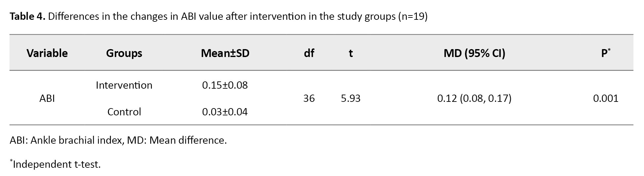Image resolution: width=644 pixels, height=176 pixels.
Task: Click the "df" column header
Action: click(309, 53)
